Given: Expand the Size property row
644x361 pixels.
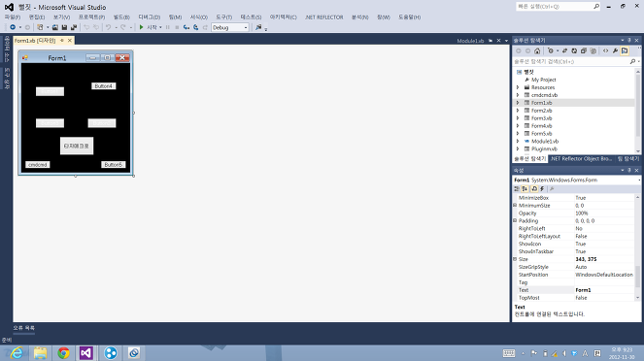Looking at the screenshot, I should [x=515, y=259].
